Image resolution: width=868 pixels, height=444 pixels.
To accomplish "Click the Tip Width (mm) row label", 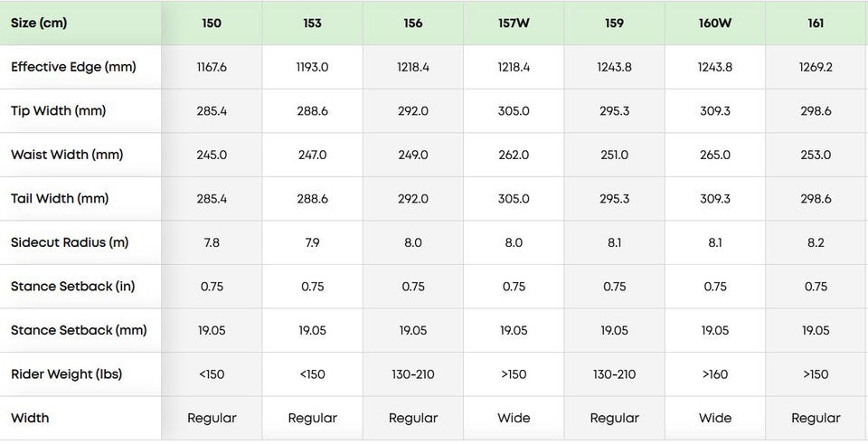I will click(59, 111).
